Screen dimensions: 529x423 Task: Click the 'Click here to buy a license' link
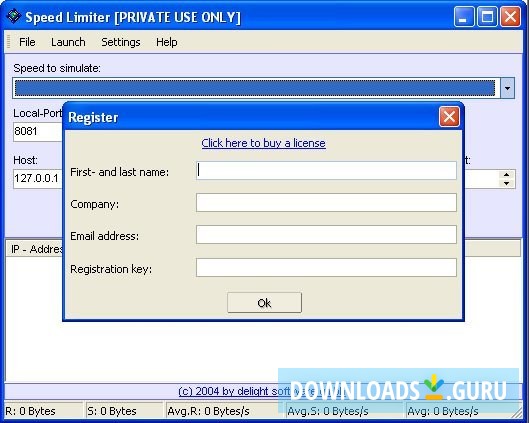pyautogui.click(x=263, y=143)
